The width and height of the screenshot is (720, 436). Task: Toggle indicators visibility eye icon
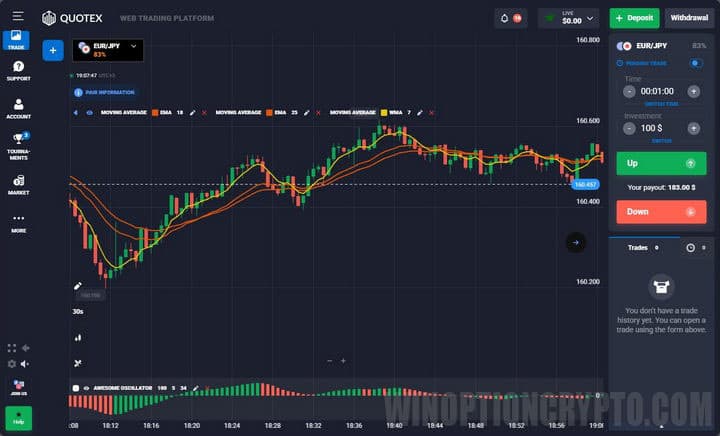click(x=90, y=112)
